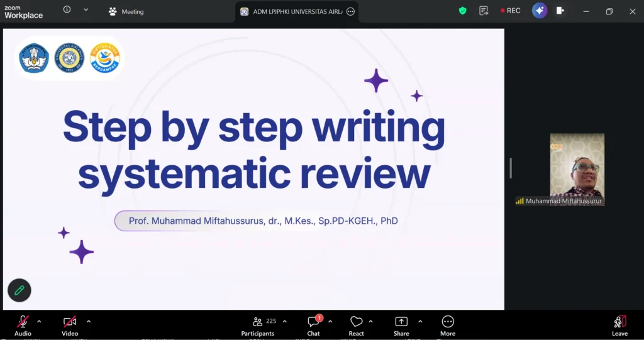Open the Chat panel

click(x=313, y=326)
